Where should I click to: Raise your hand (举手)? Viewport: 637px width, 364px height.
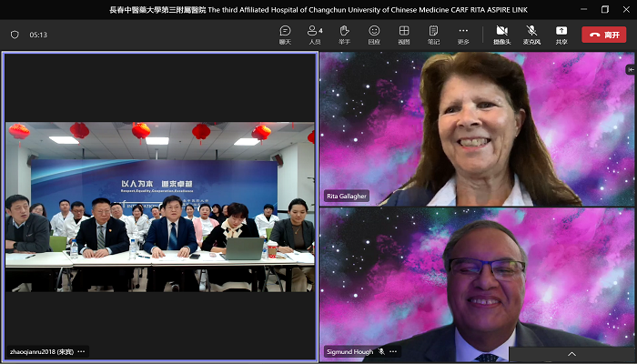click(344, 35)
